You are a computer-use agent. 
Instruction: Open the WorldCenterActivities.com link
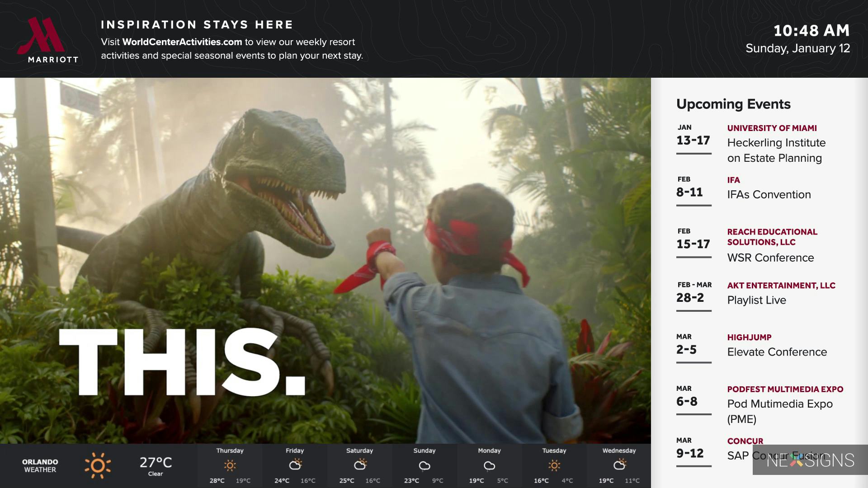182,42
